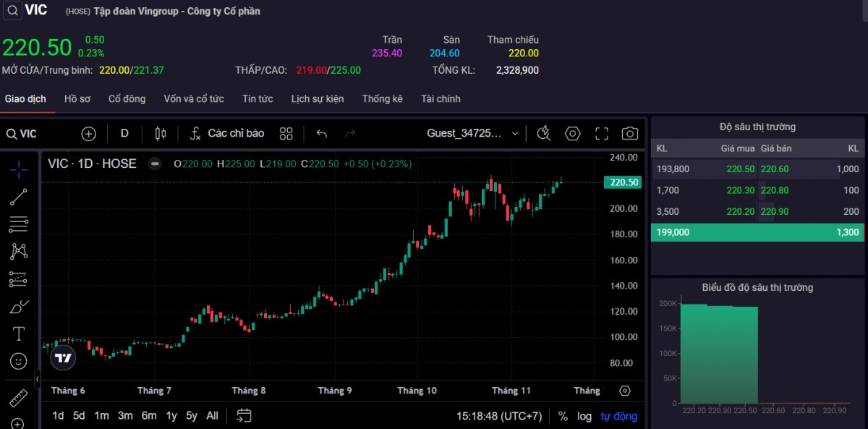
Task: Set chart range to 6m
Action: pyautogui.click(x=149, y=416)
